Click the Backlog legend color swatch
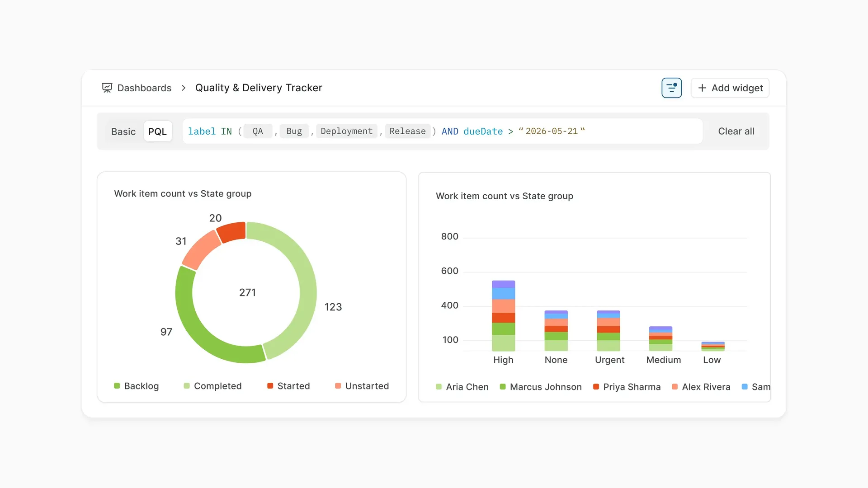The image size is (868, 488). point(117,386)
